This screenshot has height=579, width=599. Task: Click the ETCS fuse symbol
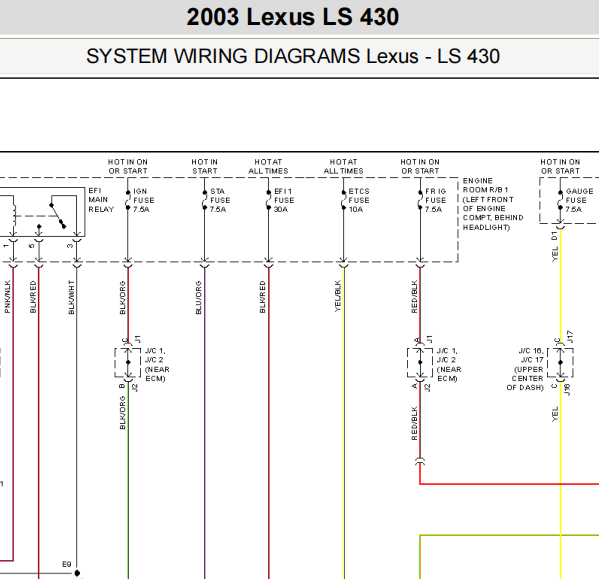(343, 200)
